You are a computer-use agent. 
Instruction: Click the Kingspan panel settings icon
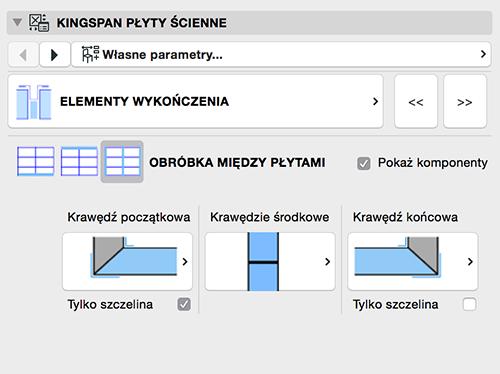point(39,23)
